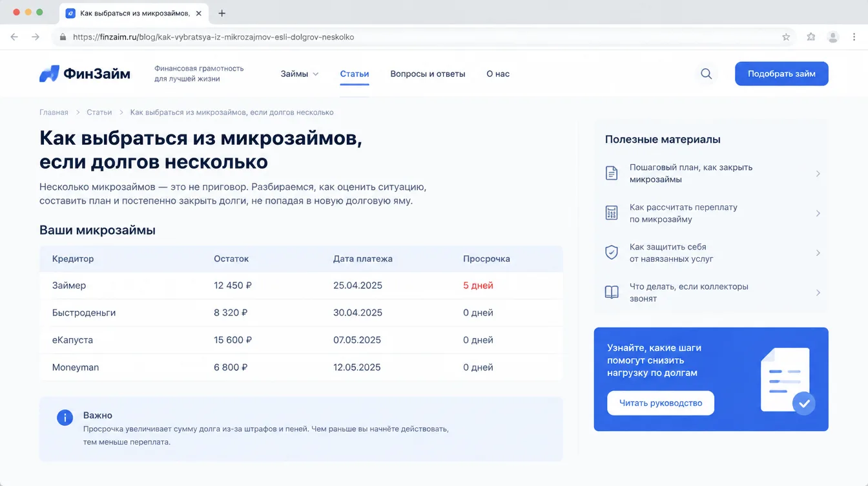
Task: Go to Статьи breadcrumb link
Action: (x=99, y=112)
